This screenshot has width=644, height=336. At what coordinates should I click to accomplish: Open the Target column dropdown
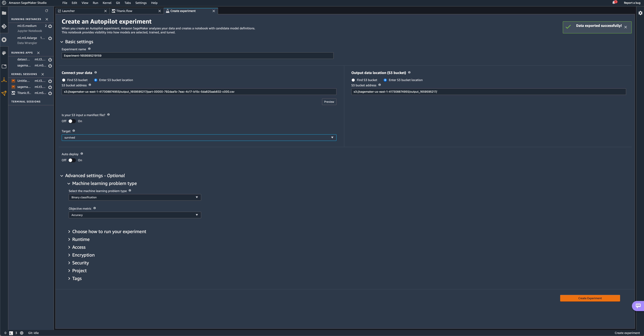click(199, 137)
